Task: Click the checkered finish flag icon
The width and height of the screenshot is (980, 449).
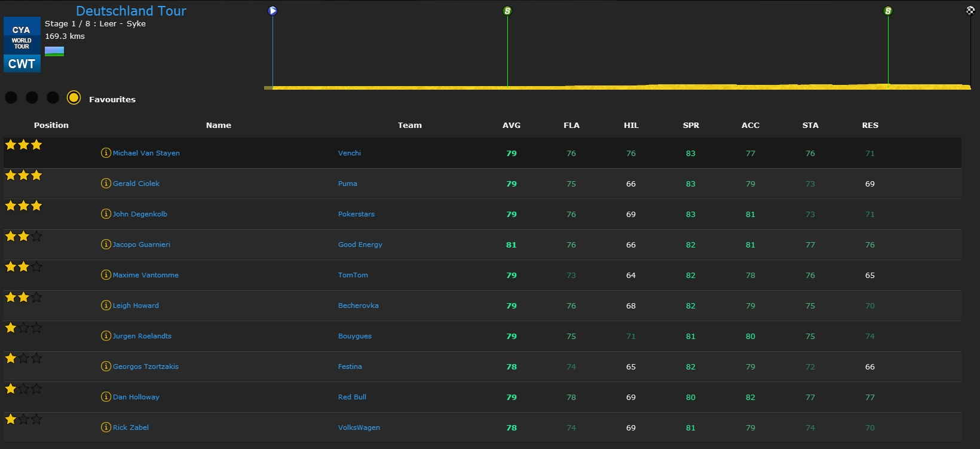Action: tap(970, 11)
